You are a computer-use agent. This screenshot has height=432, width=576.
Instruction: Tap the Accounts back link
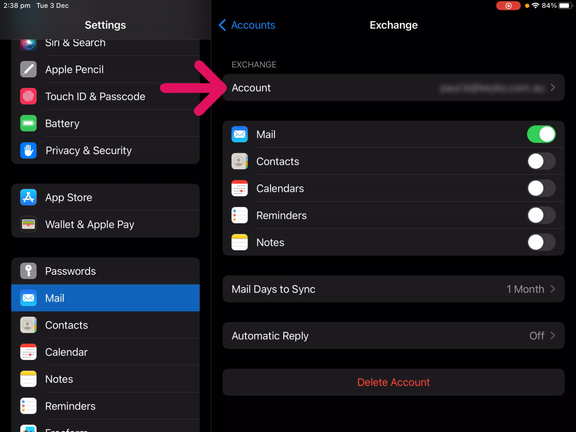[253, 25]
